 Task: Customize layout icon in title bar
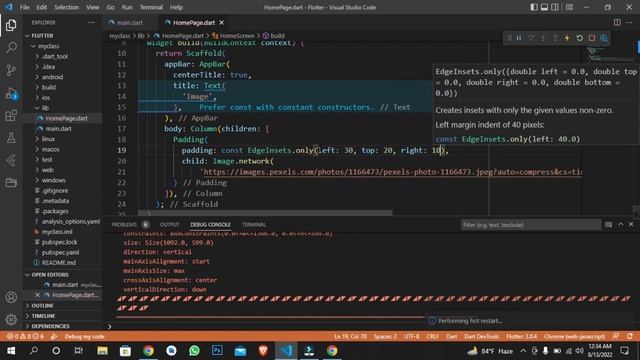[569, 7]
